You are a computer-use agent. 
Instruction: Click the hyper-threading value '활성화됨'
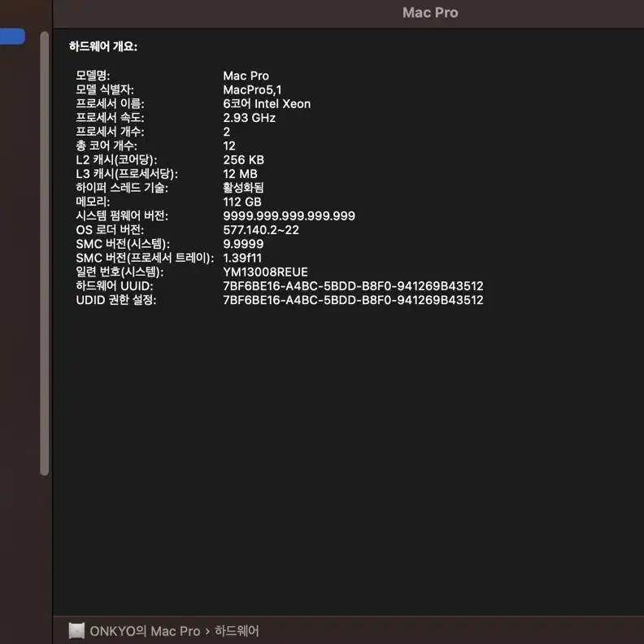pos(243,188)
